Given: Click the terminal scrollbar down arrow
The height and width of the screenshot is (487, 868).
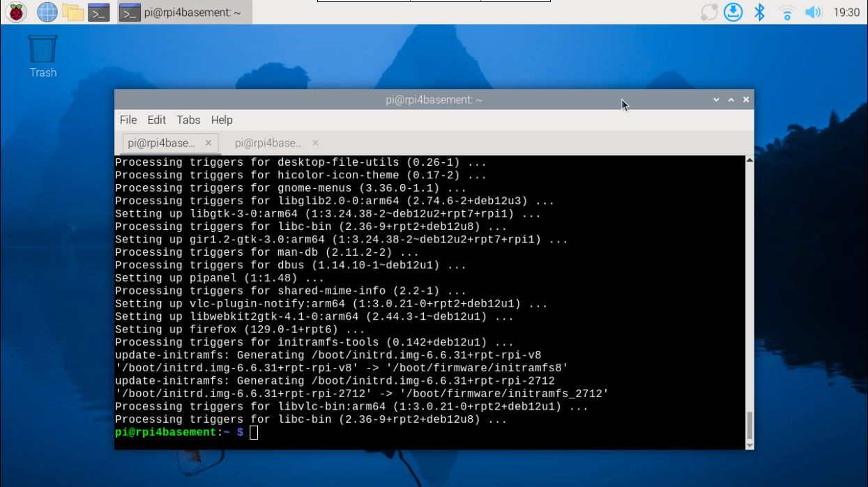Looking at the screenshot, I should click(750, 445).
